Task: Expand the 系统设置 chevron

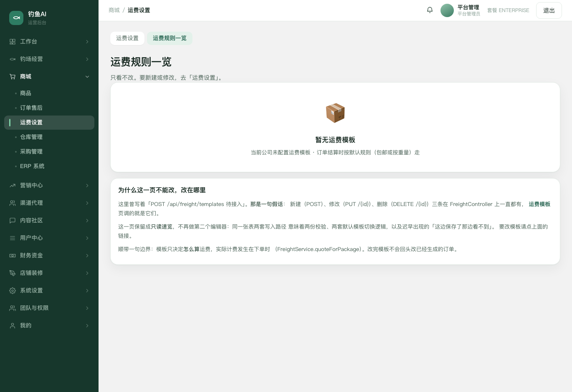Action: click(87, 291)
